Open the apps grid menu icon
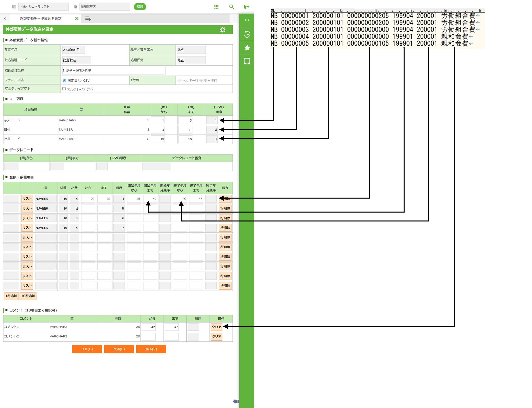532x408 pixels. point(216,7)
